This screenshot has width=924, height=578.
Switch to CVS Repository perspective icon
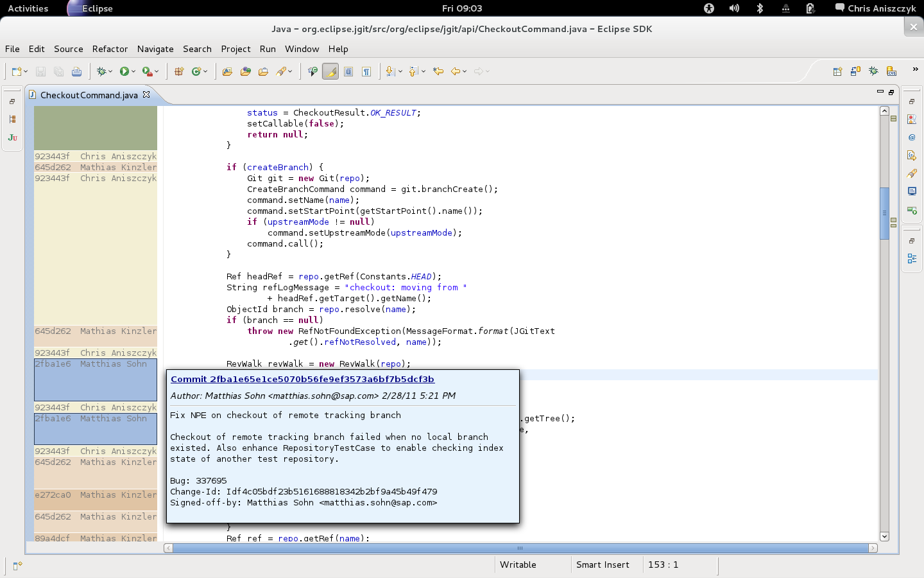click(x=891, y=71)
